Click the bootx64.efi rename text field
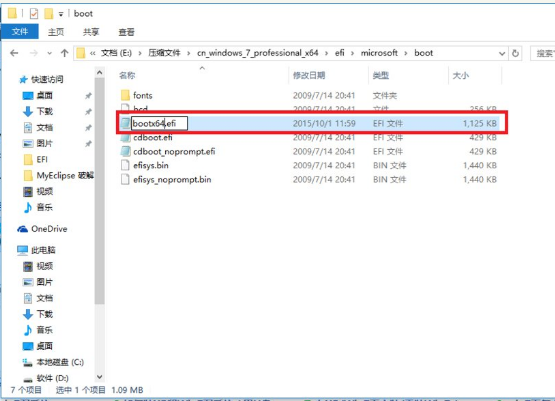The width and height of the screenshot is (555, 401). pos(159,124)
